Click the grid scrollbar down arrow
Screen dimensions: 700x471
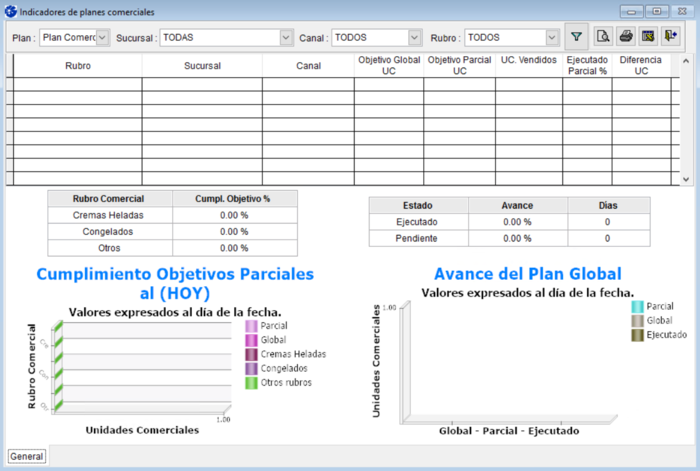click(x=685, y=178)
